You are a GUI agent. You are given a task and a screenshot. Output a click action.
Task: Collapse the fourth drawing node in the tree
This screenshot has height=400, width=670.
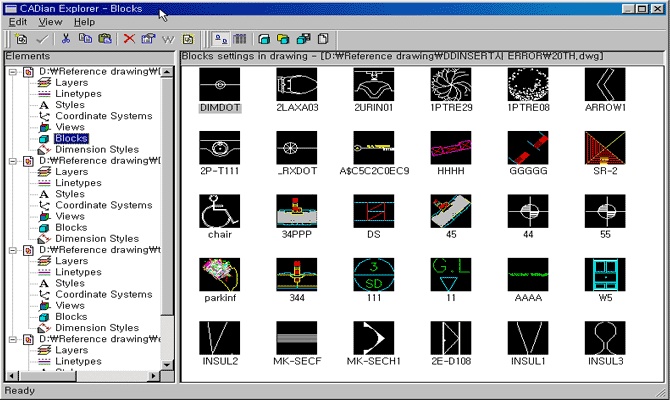13,340
